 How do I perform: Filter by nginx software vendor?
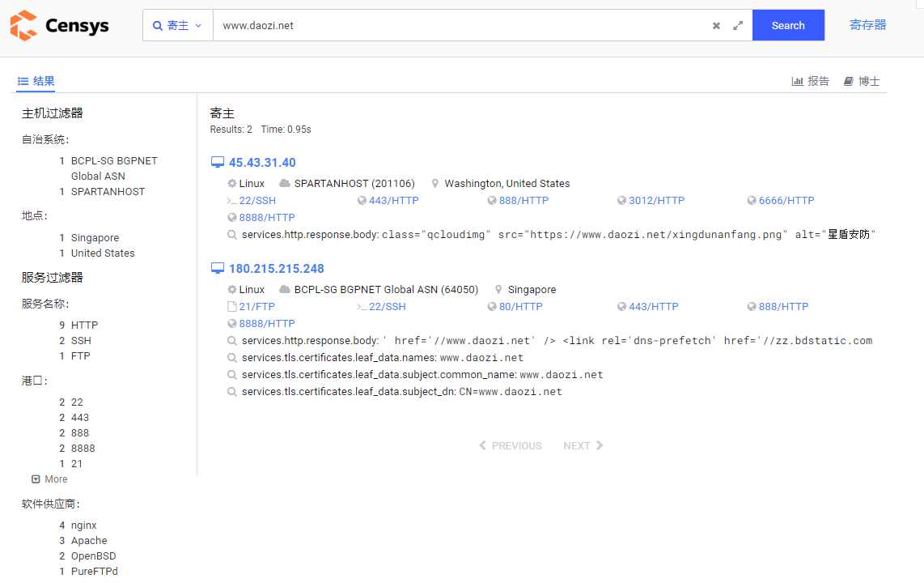coord(83,526)
